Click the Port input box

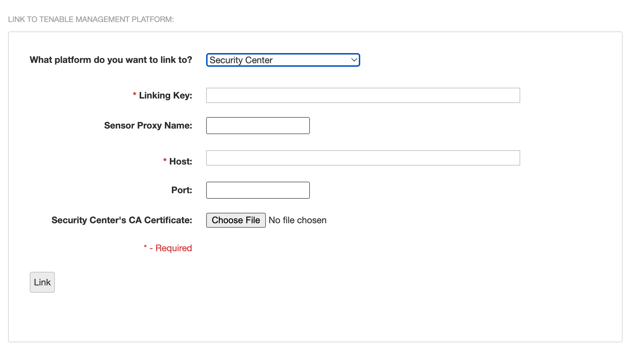[x=258, y=190]
